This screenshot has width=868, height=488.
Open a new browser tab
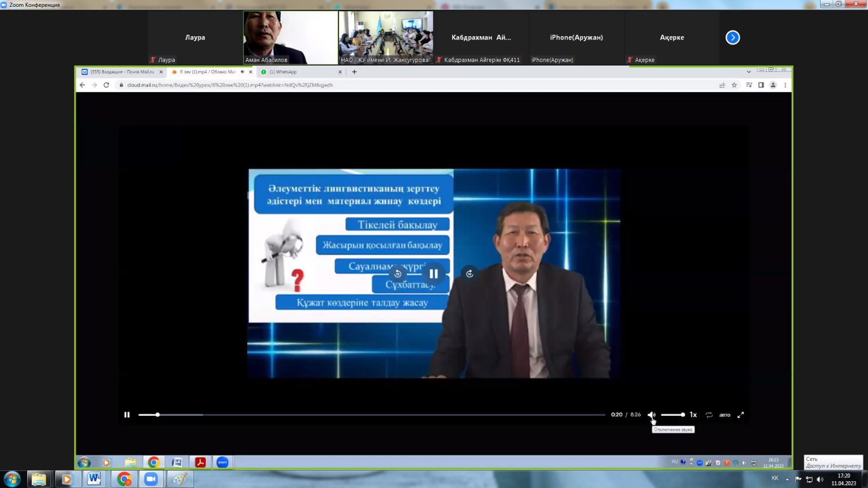354,72
